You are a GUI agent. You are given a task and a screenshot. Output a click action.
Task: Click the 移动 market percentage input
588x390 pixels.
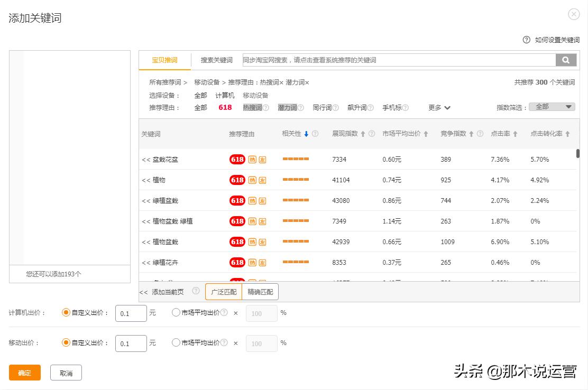pos(261,343)
